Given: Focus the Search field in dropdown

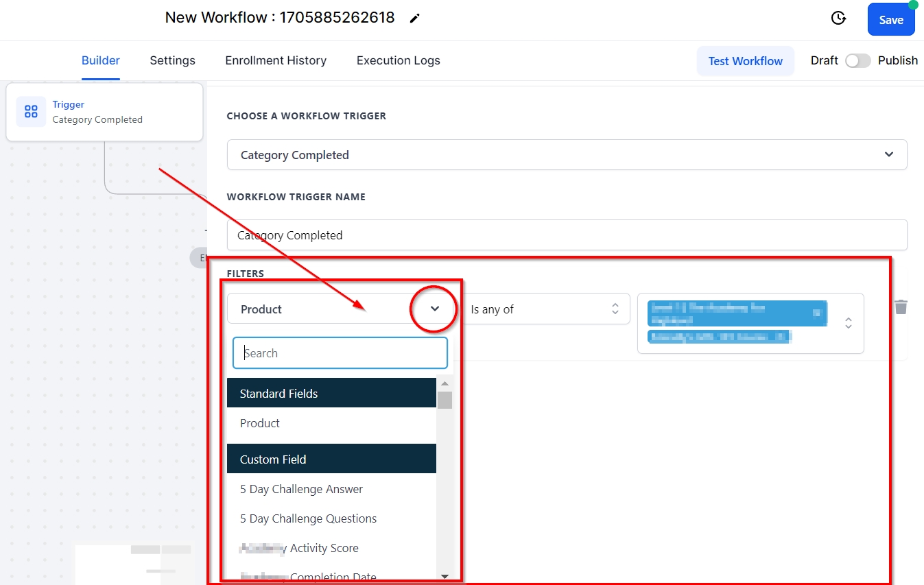Looking at the screenshot, I should [x=340, y=353].
